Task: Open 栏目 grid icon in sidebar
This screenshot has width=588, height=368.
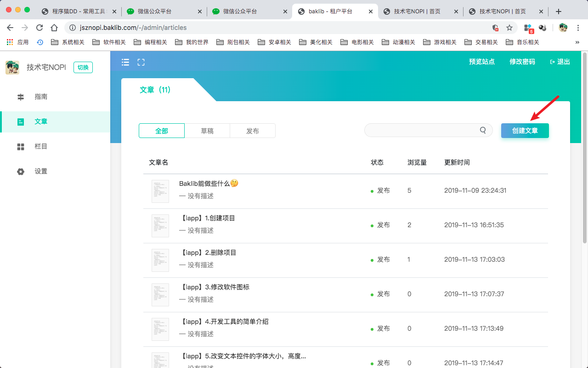Action: pyautogui.click(x=21, y=147)
